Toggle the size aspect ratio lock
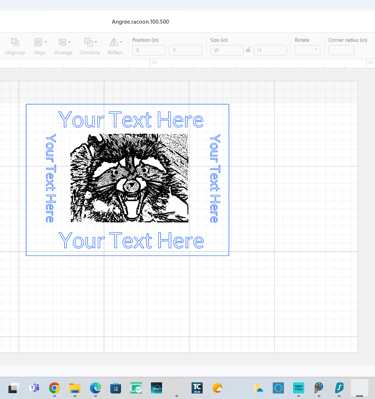 tap(248, 50)
